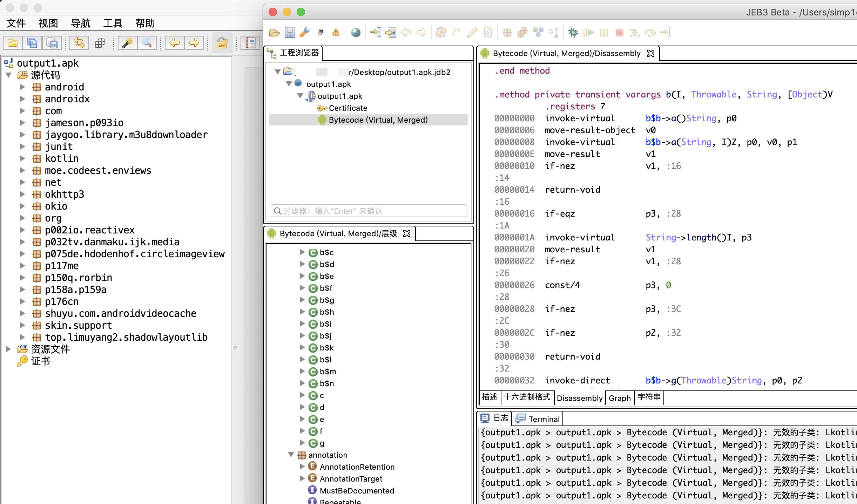The height and width of the screenshot is (504, 857).
Task: Switch to the Graph tab
Action: coord(619,398)
